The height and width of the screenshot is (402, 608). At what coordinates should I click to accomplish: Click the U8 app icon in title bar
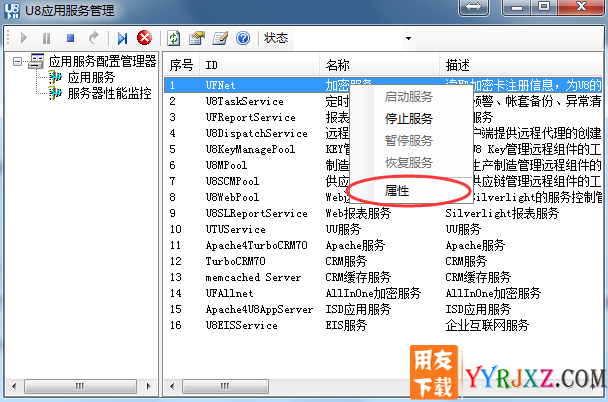pos(12,10)
